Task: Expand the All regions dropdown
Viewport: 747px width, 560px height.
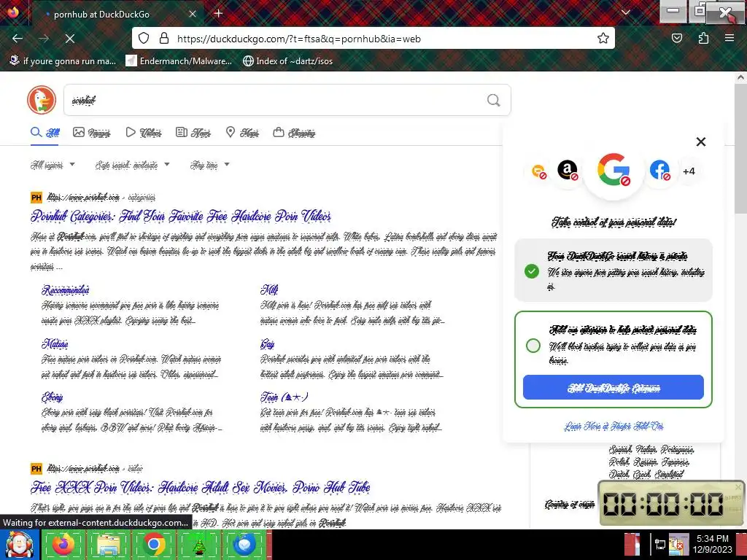Action: (x=53, y=165)
